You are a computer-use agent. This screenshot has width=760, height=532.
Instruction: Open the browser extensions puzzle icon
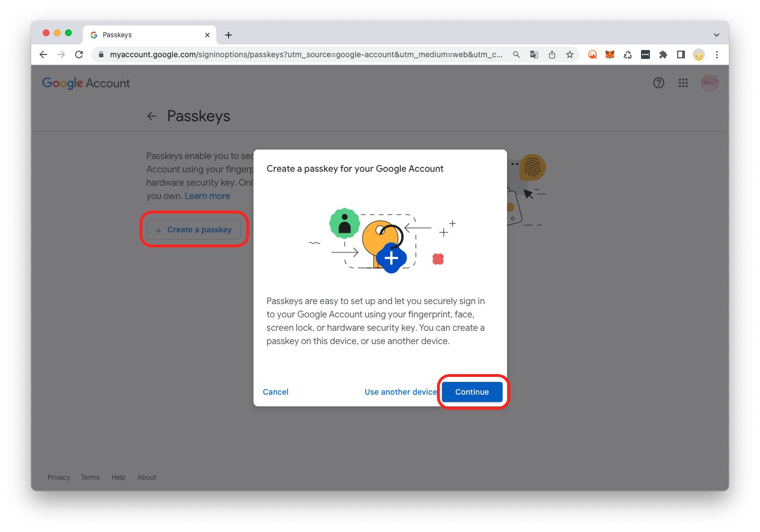(x=663, y=54)
